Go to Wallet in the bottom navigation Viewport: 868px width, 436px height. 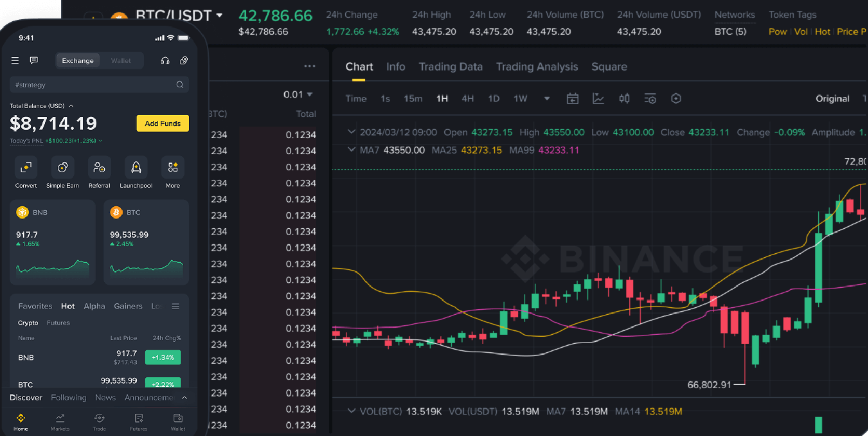click(x=178, y=423)
